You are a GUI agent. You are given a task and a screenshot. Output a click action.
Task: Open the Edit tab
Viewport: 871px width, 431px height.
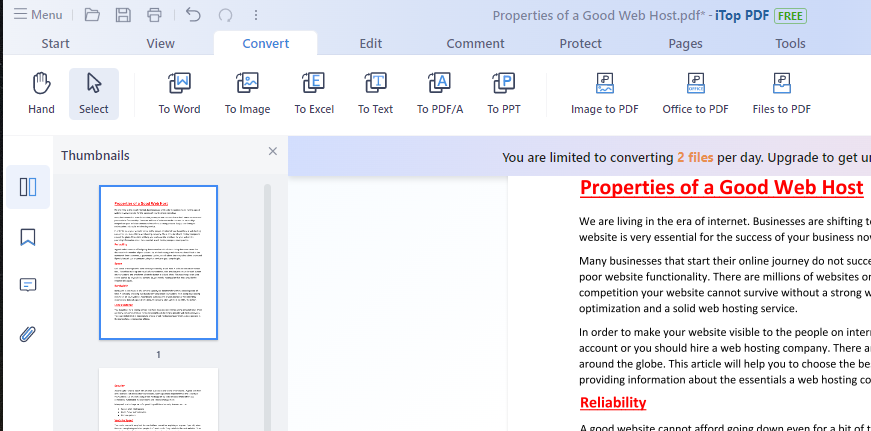point(371,43)
